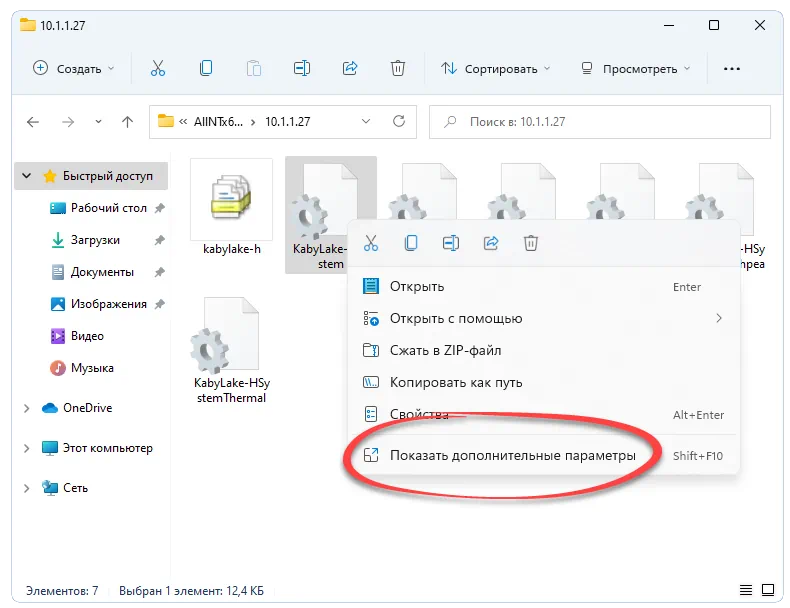Viewport: 790px width, 608px height.
Task: Go forward with the right arrow
Action: [68, 122]
